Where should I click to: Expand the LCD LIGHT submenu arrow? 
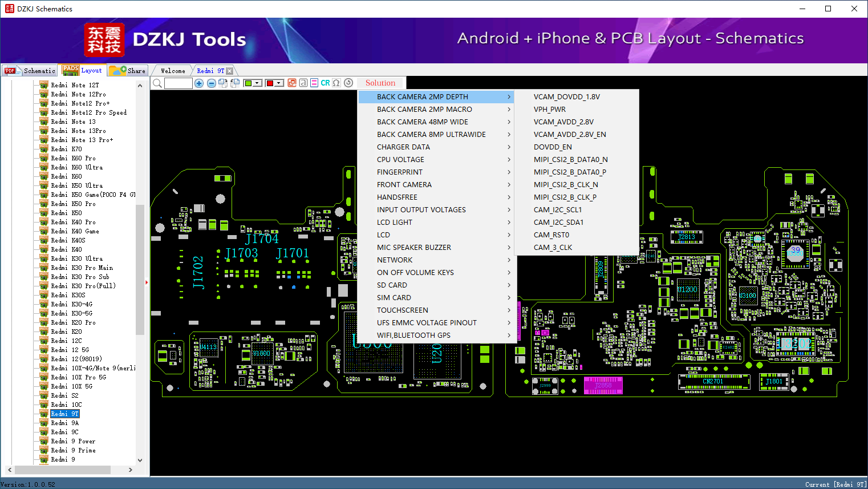click(509, 223)
